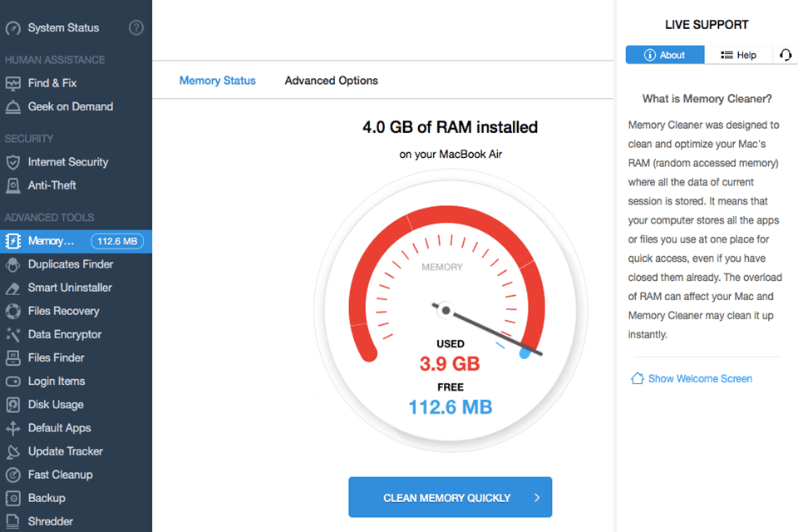This screenshot has height=532, width=798.
Task: Switch to the Advanced Options tab
Action: tap(331, 80)
